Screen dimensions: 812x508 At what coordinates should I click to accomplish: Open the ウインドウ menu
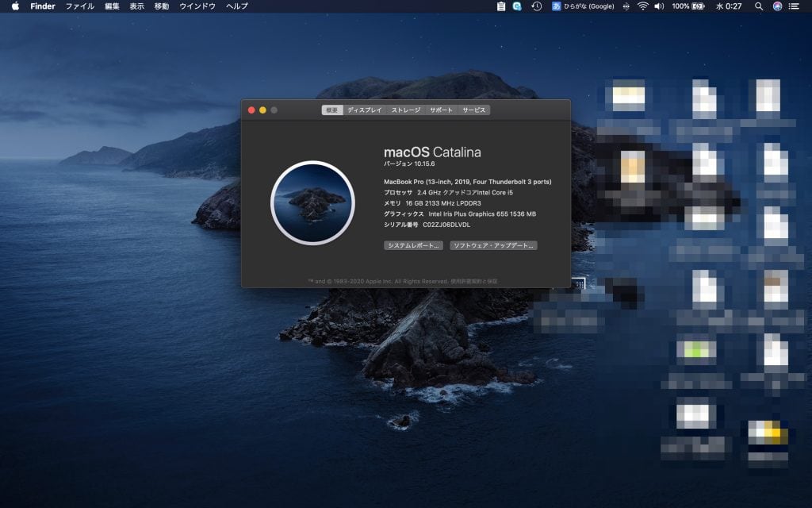197,6
